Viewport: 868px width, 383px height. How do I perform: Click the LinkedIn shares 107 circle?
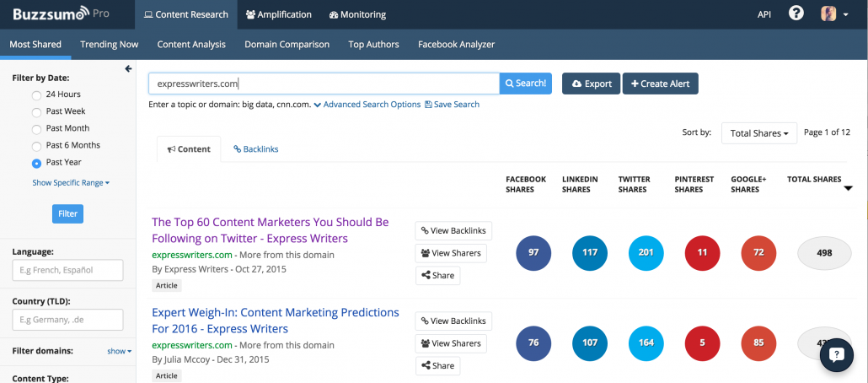pyautogui.click(x=590, y=343)
